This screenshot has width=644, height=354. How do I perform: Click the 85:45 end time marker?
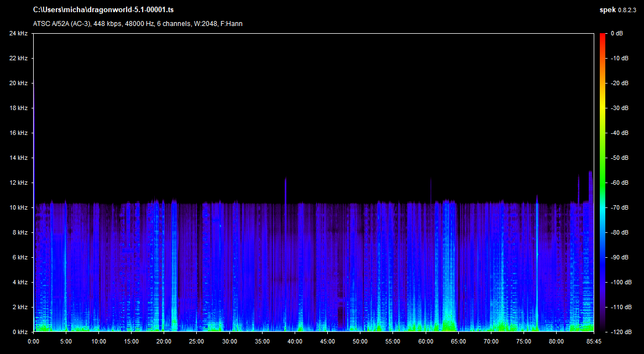[594, 341]
